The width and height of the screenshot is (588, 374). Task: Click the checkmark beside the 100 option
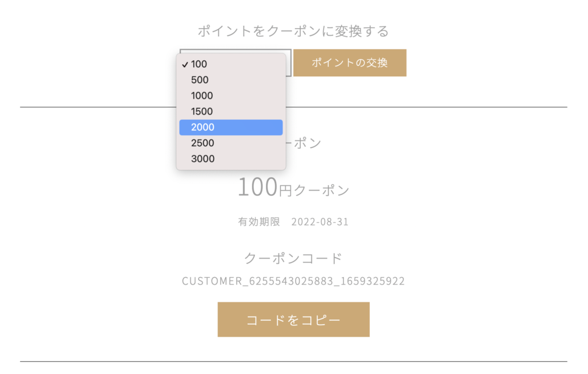coord(185,64)
